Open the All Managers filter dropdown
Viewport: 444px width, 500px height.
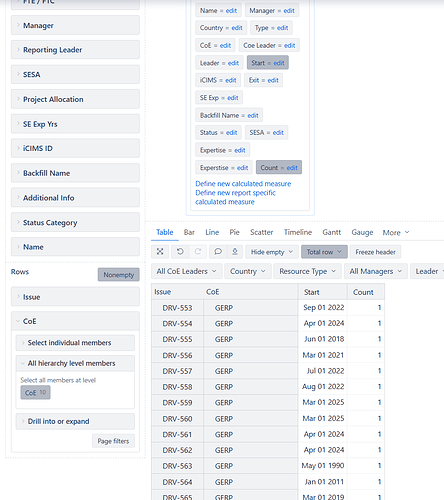(x=376, y=271)
